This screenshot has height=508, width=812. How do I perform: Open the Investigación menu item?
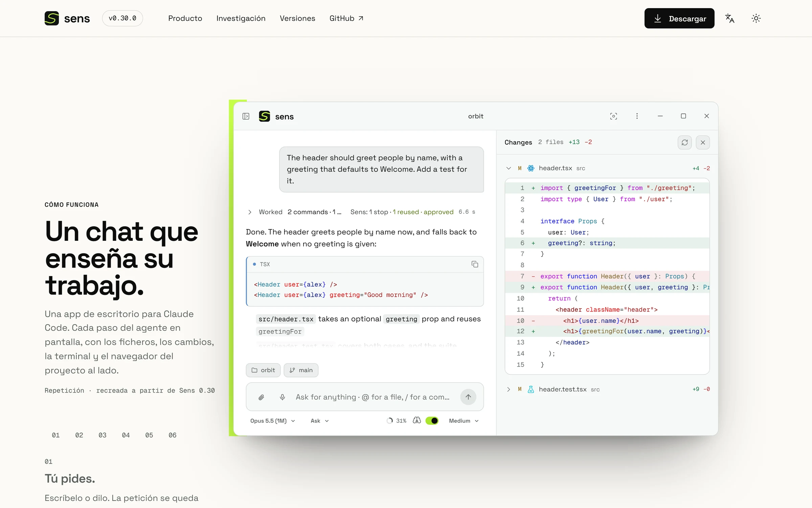tap(241, 18)
